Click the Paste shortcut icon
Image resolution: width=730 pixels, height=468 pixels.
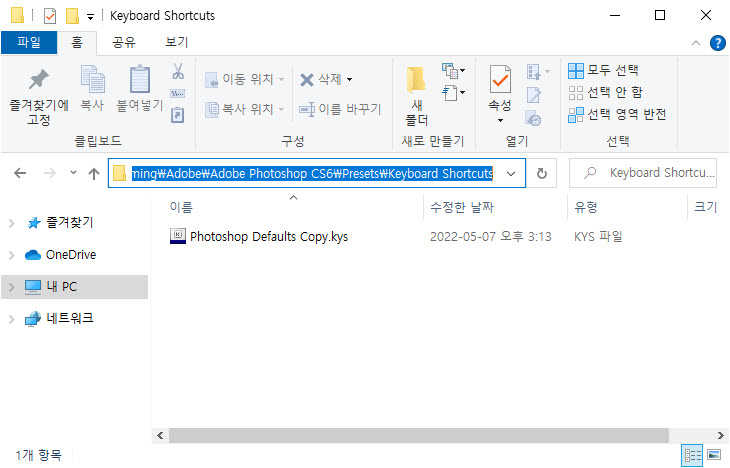178,115
